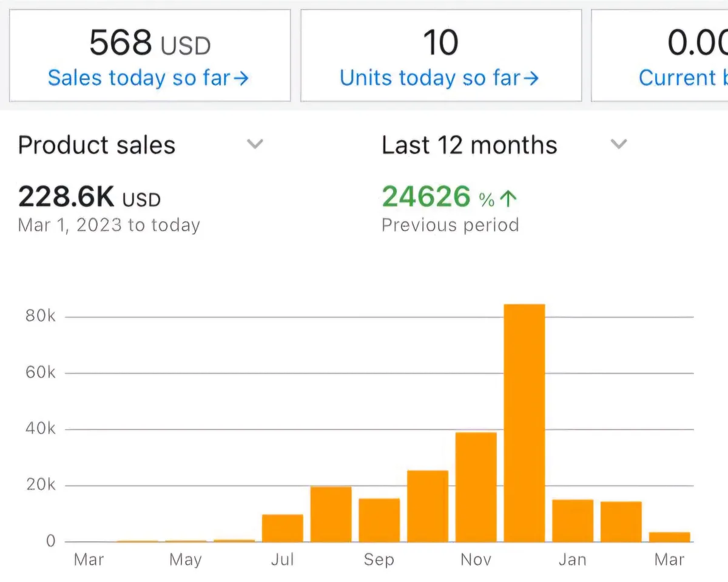
Task: Expand the Product sales dropdown
Action: click(x=255, y=145)
